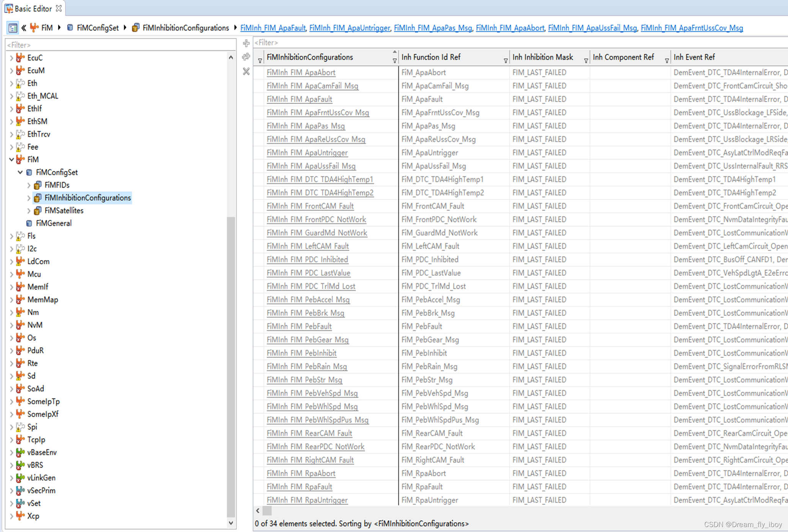Image resolution: width=788 pixels, height=532 pixels.
Task: Click the double-chevron breadcrumb back icon
Action: 24,28
